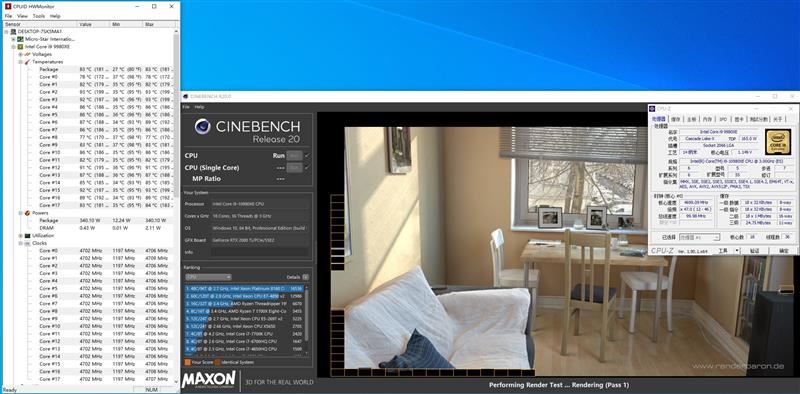The width and height of the screenshot is (800, 394).
Task: Click the Identical System legend swatch
Action: click(x=218, y=362)
